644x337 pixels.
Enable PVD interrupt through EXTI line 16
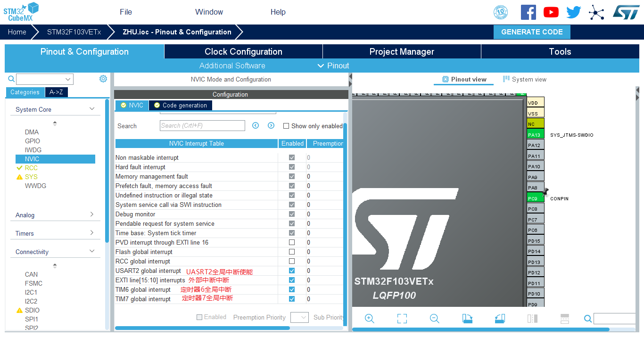pyautogui.click(x=292, y=242)
